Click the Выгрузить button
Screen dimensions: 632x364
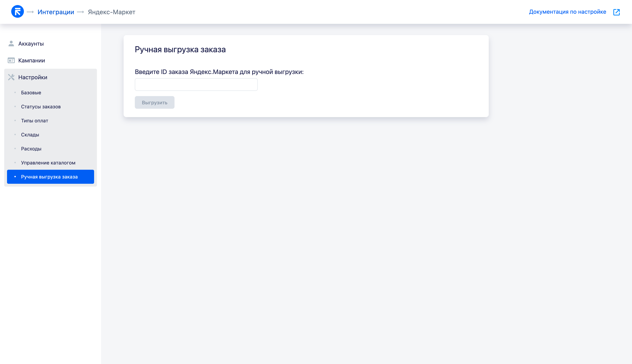click(155, 103)
